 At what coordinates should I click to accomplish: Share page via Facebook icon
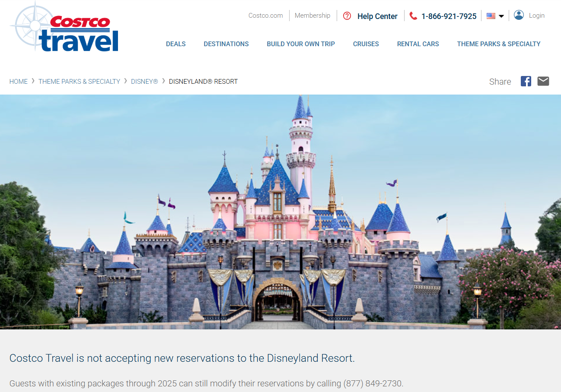point(526,81)
